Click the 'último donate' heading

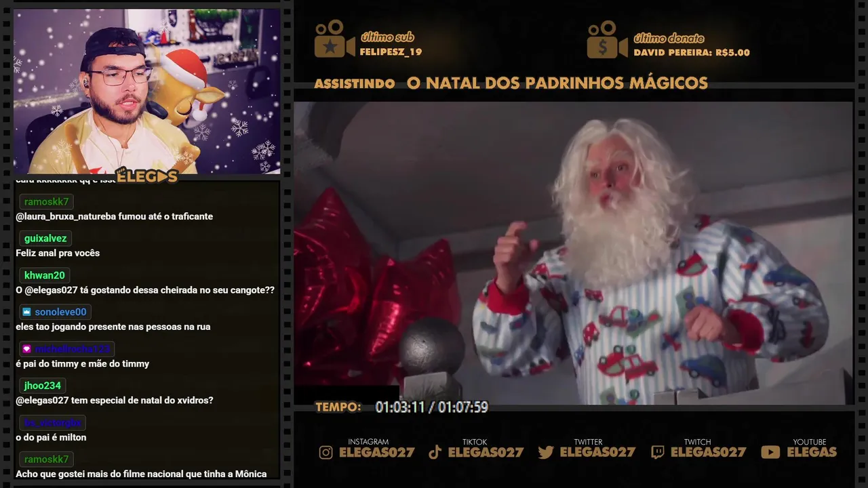(x=669, y=38)
